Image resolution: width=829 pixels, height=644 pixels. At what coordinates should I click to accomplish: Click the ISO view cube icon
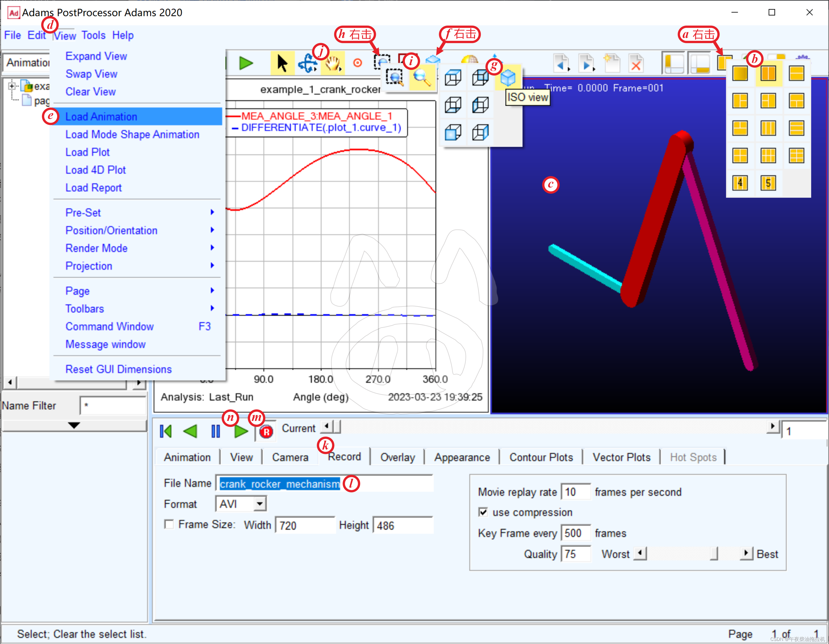[507, 78]
